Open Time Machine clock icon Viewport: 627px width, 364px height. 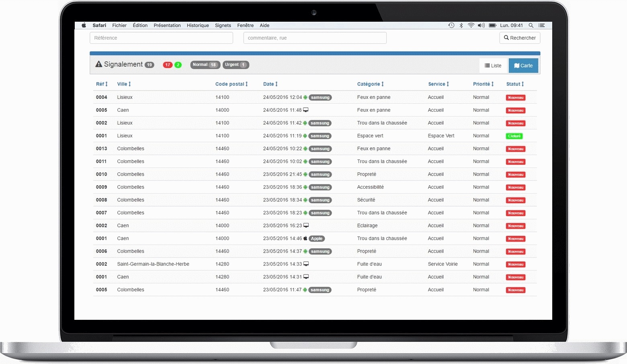pos(451,25)
